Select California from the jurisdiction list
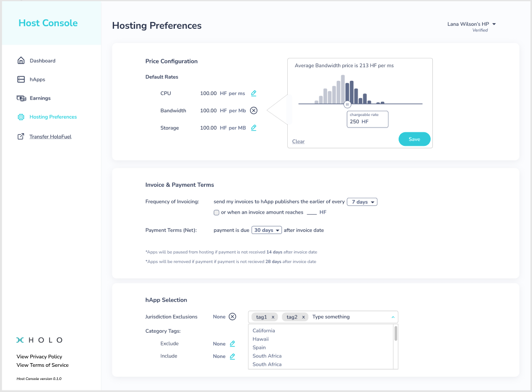Screen dimensions: 532x392 tap(264, 331)
